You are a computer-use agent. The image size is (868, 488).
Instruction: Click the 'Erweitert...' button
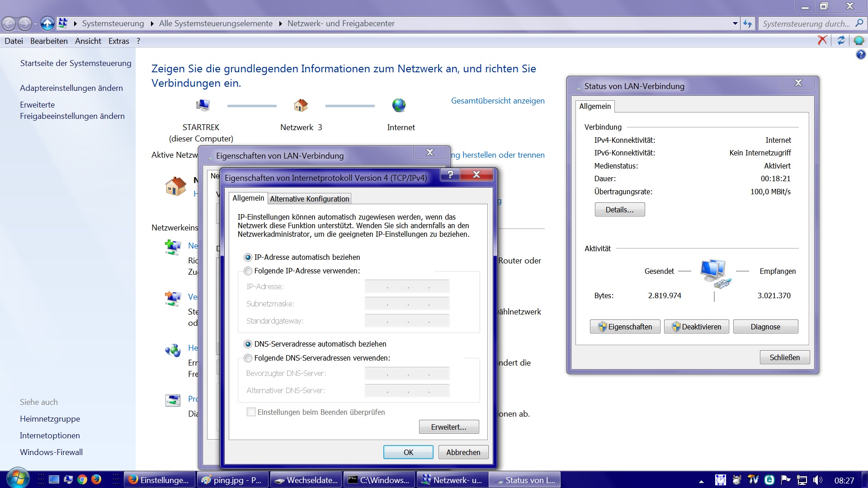pyautogui.click(x=448, y=427)
